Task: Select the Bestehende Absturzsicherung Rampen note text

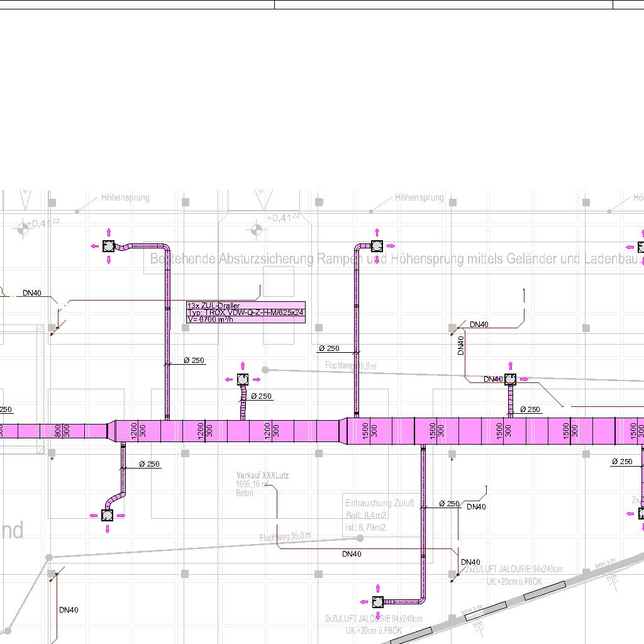Action: click(395, 258)
